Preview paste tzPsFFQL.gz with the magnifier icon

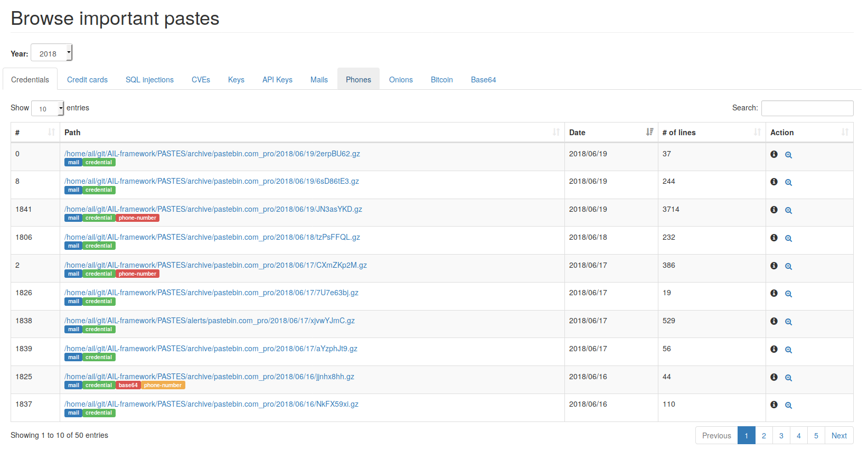click(788, 238)
